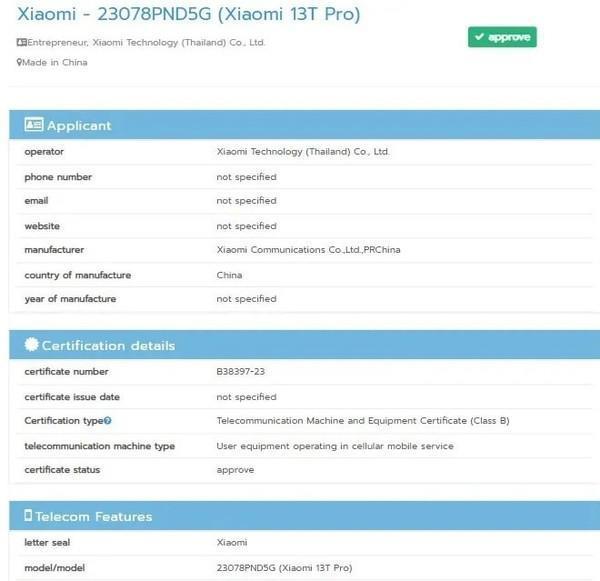Click the 'model/model' label
The image size is (600, 581).
click(x=55, y=568)
